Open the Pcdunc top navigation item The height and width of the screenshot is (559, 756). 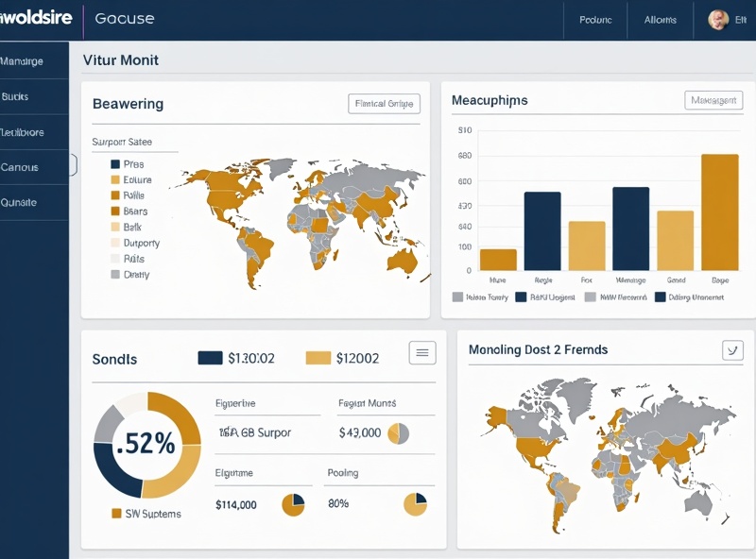pos(595,20)
